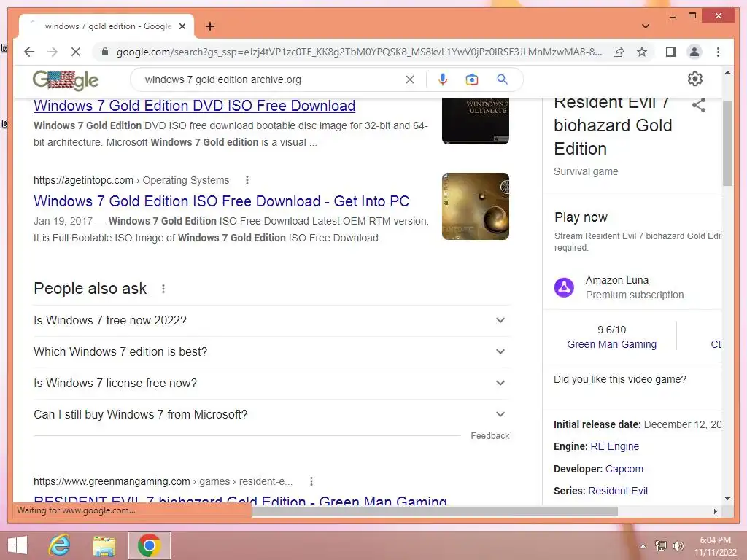Viewport: 747px width, 560px height.
Task: Click the share page icon in address bar
Action: [619, 52]
